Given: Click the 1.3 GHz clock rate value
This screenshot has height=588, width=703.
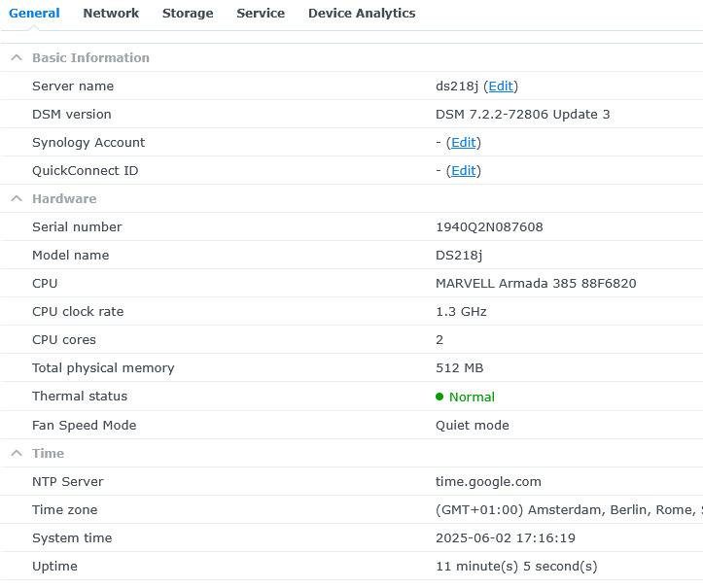Looking at the screenshot, I should pos(461,311).
